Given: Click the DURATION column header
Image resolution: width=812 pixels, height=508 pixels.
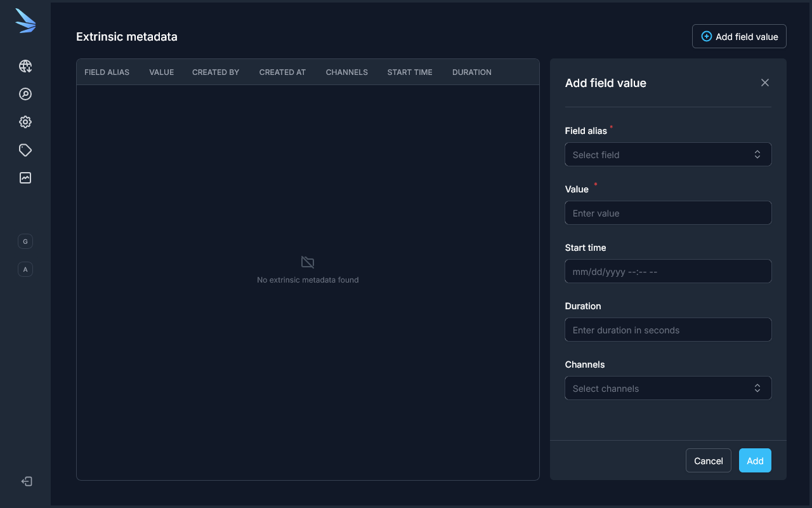Looking at the screenshot, I should pyautogui.click(x=472, y=72).
